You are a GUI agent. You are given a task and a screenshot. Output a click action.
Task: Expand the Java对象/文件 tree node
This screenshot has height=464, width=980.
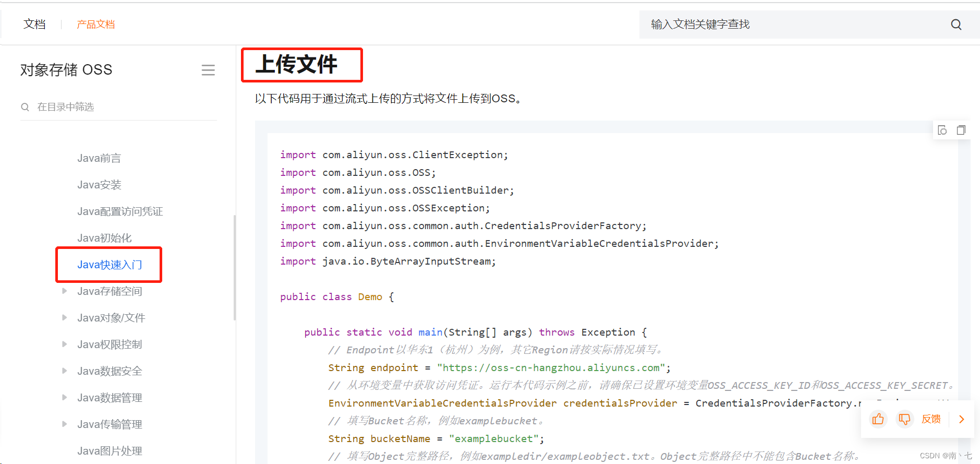click(x=64, y=317)
